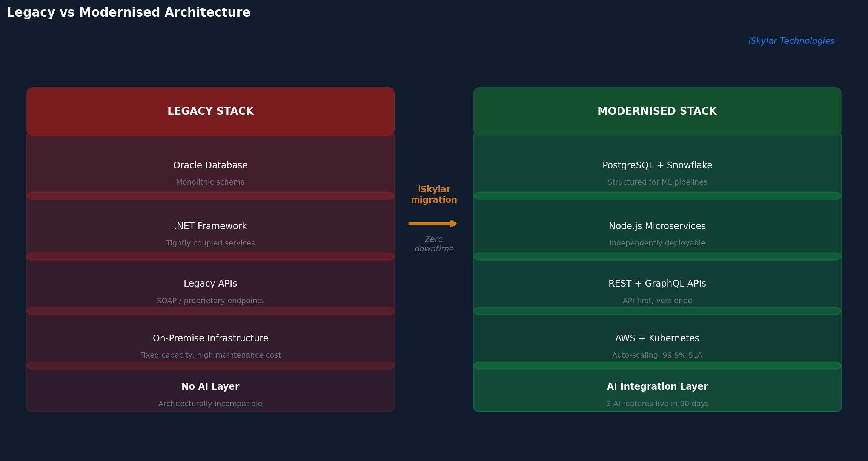The image size is (868, 461).
Task: Click 'Fixed capacity, high maintenance cost' subtitle
Action: coord(210,355)
